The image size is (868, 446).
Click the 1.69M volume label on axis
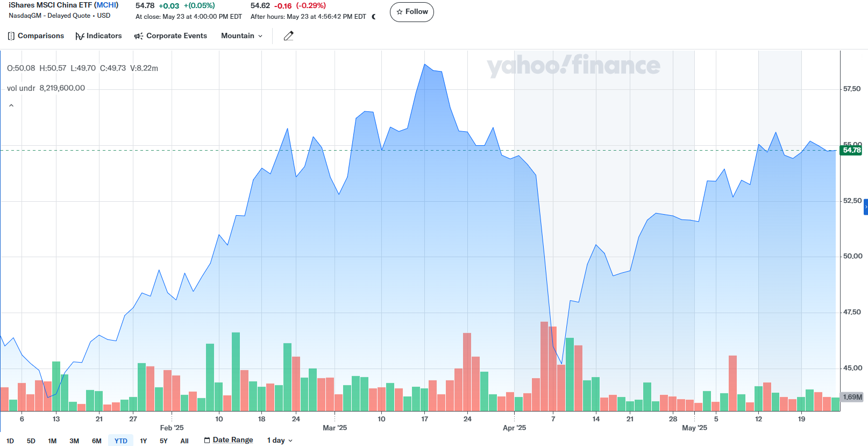point(852,397)
